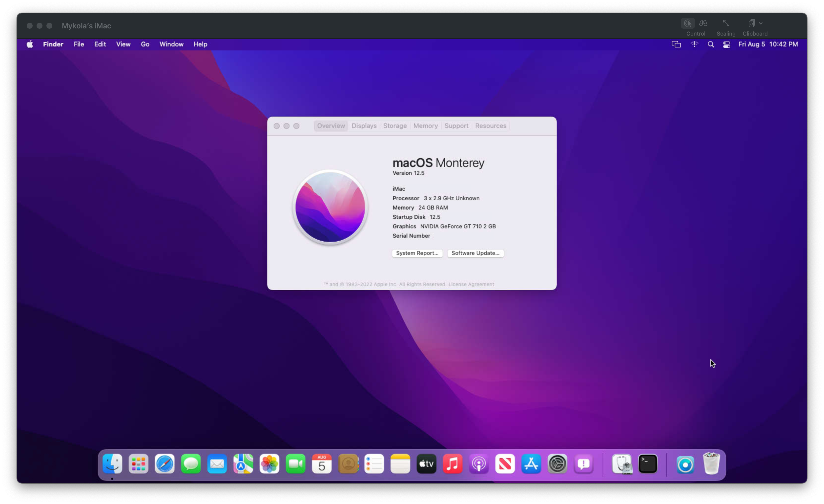This screenshot has width=824, height=504.
Task: Click the Spotlight search magnifier icon
Action: 711,44
